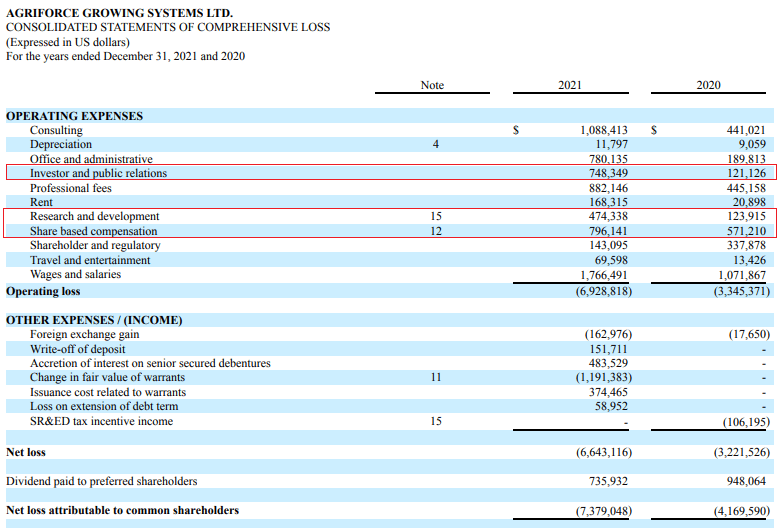Click the Shareholder and regulatory label
This screenshot has height=528, width=780.
pyautogui.click(x=95, y=245)
